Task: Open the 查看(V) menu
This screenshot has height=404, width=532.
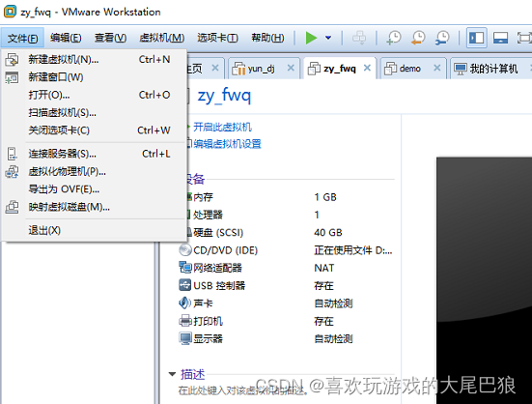Action: point(110,38)
